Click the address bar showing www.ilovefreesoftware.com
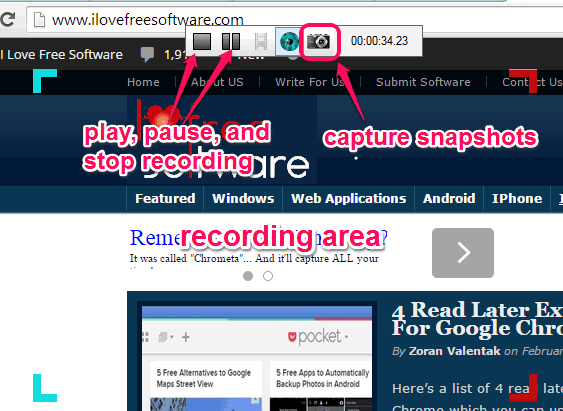 294,20
